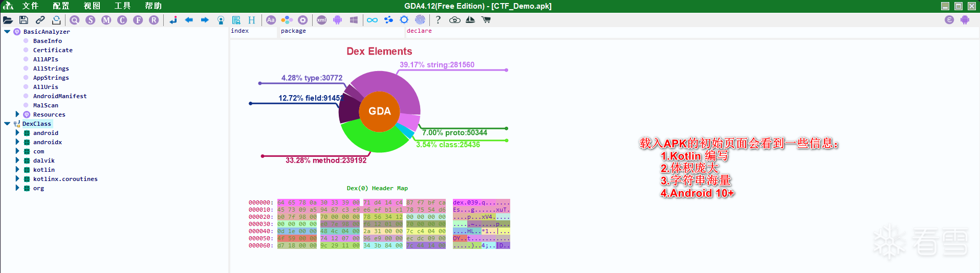Expand the android package node

[x=17, y=132]
